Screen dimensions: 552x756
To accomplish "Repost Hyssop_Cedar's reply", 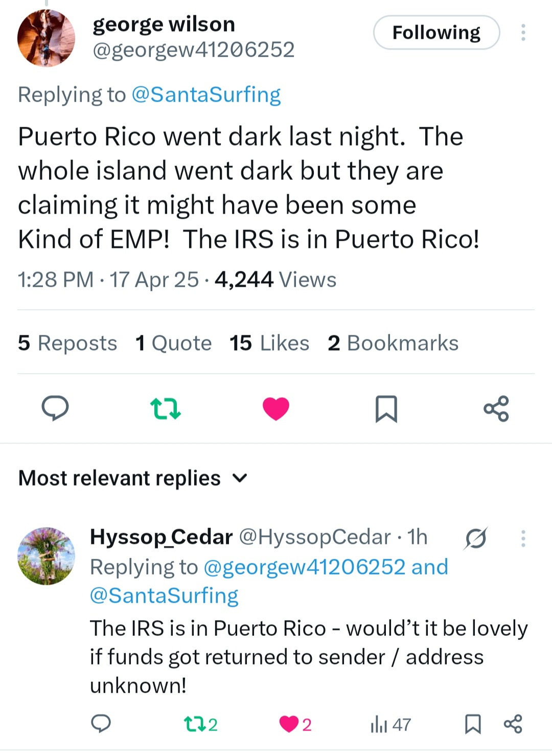I will coord(193,724).
